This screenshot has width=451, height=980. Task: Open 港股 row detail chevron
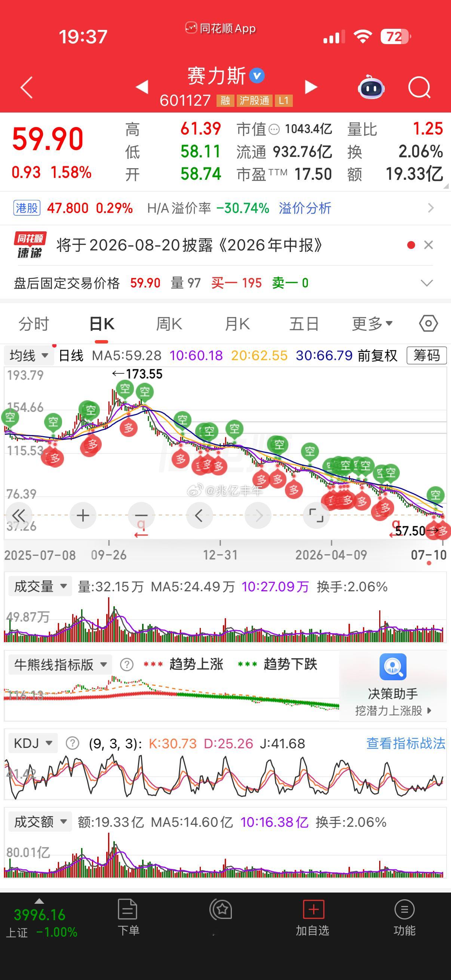(431, 208)
